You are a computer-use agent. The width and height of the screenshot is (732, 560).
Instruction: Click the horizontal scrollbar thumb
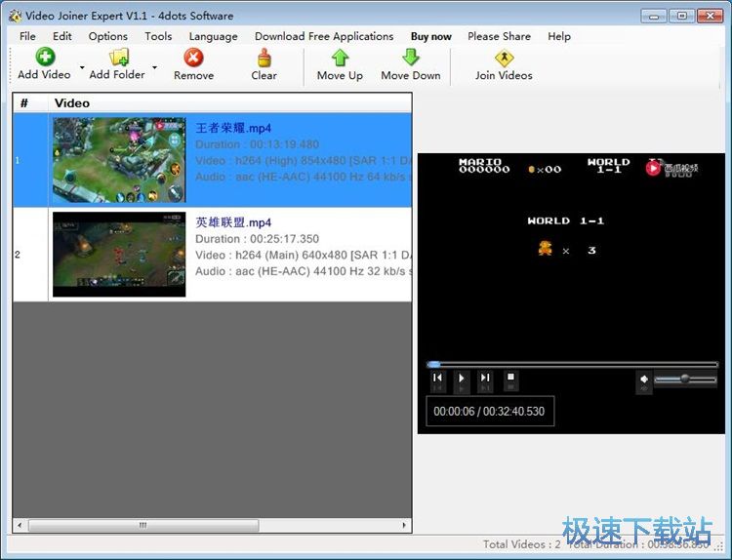pos(143,525)
